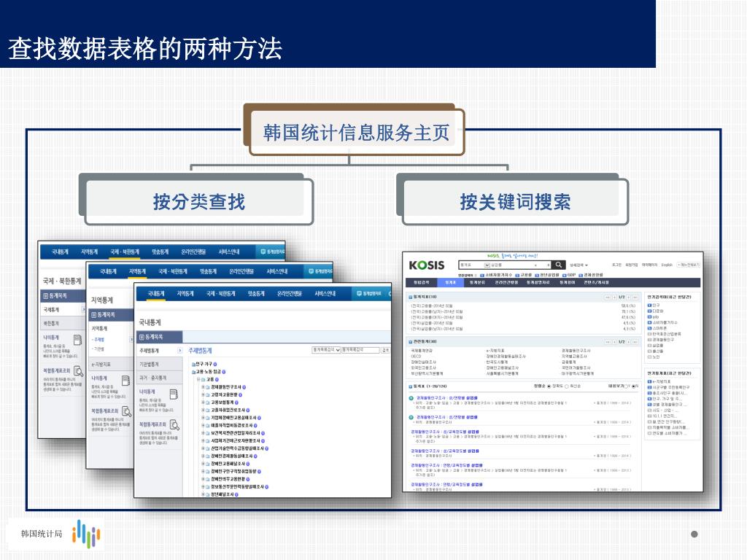747x560 pixels.
Task: Select the N radio in 미리보기 option
Action: [x=634, y=386]
